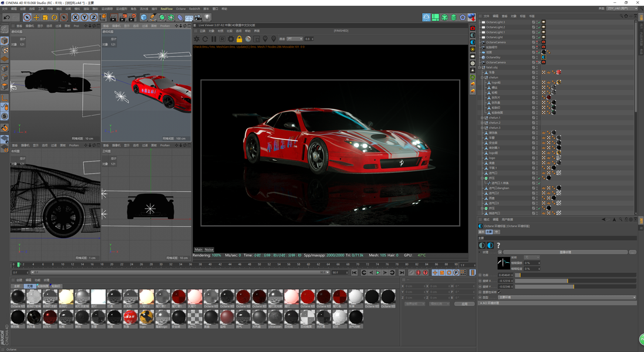Select the Rotate tool in top toolbar

click(x=54, y=18)
